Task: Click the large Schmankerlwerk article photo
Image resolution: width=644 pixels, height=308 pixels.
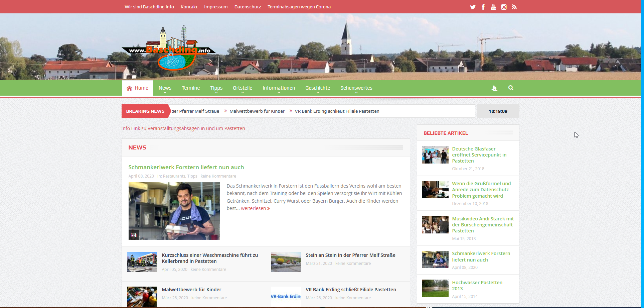Action: [174, 211]
